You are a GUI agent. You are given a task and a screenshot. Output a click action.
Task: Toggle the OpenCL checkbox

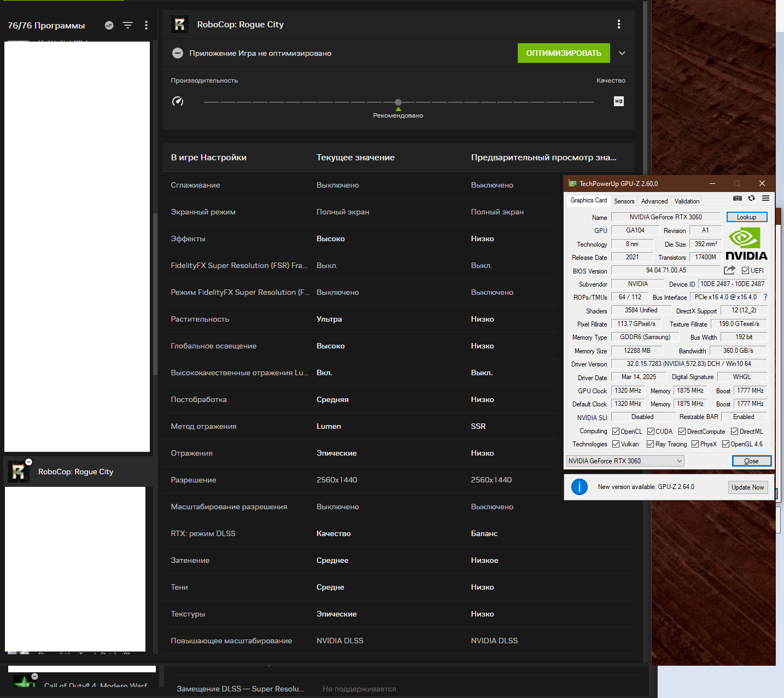616,432
